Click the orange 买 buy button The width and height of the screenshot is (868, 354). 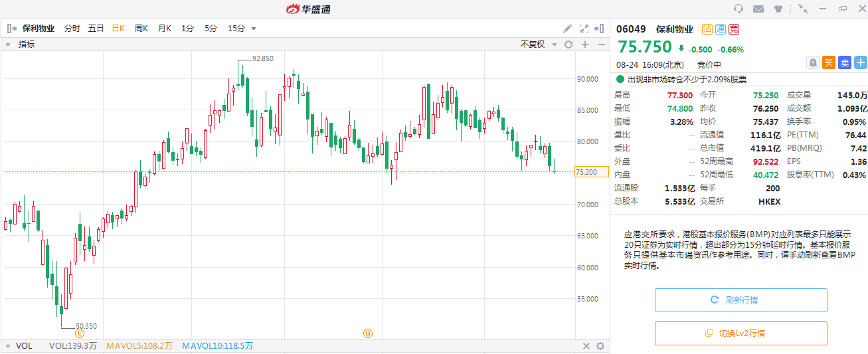click(x=828, y=62)
